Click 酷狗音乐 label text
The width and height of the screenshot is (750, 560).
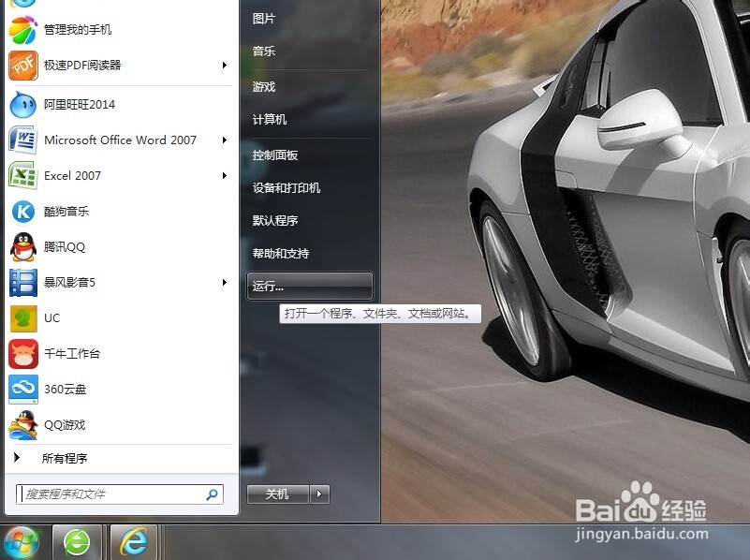click(x=66, y=212)
